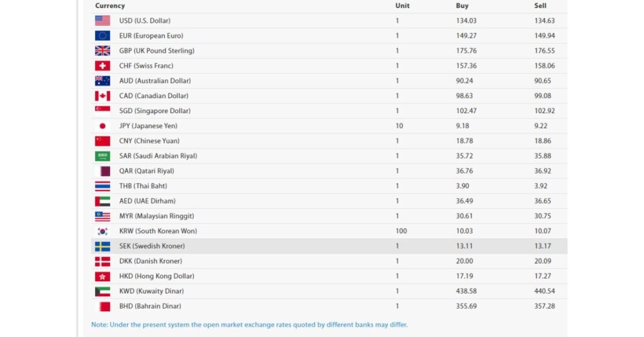Screen dimensions: 644x337
Task: Select the Saudi Arabian Riyal flag
Action: click(x=103, y=156)
